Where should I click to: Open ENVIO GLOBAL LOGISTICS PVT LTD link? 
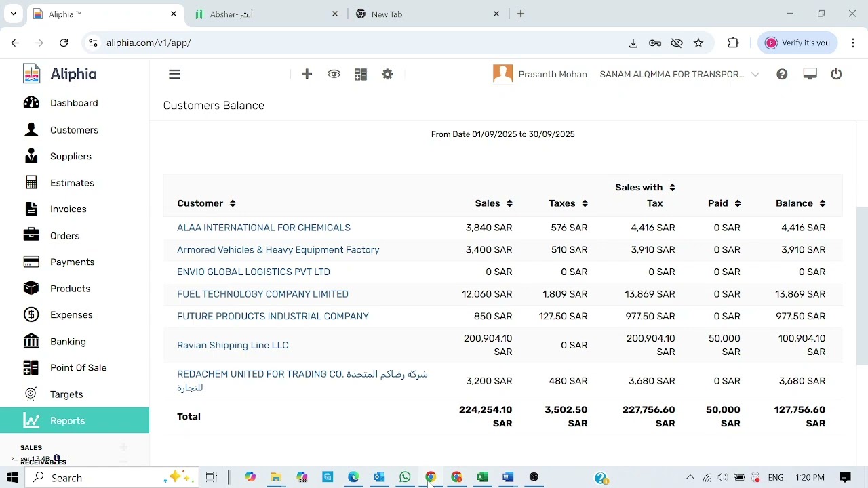click(x=254, y=272)
